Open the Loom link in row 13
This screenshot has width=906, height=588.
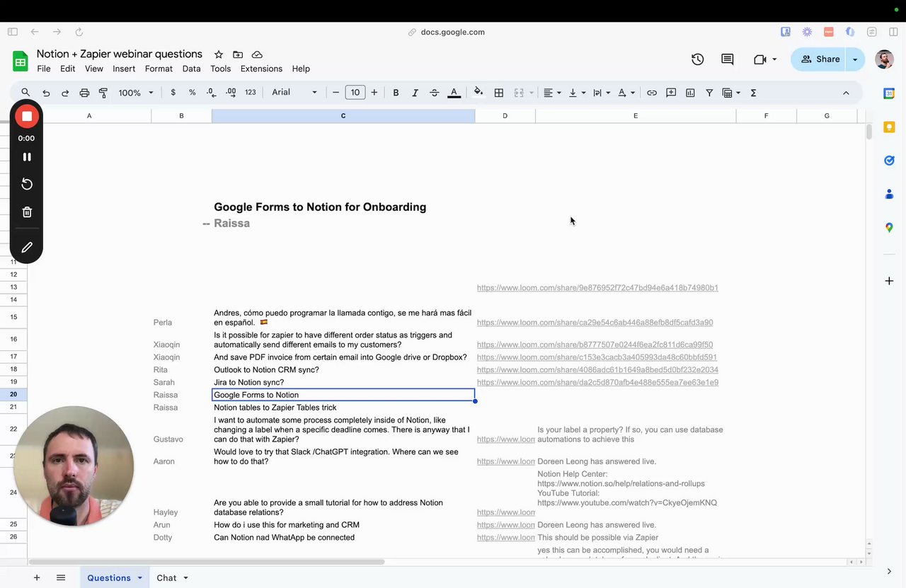pos(597,288)
